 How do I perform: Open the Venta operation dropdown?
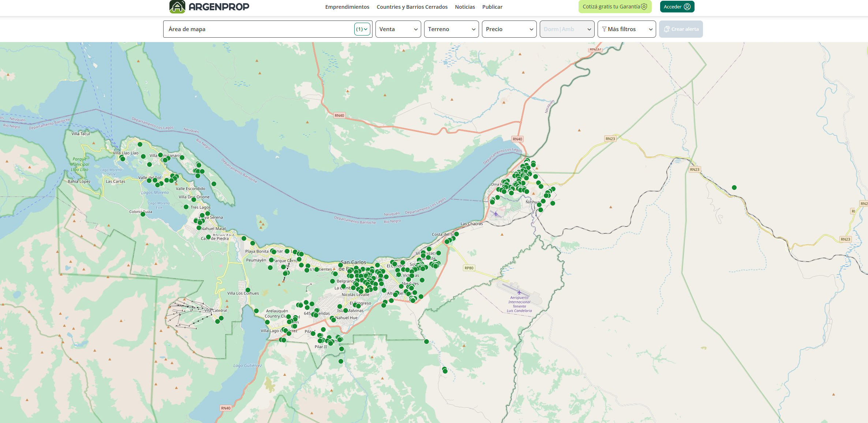[398, 29]
